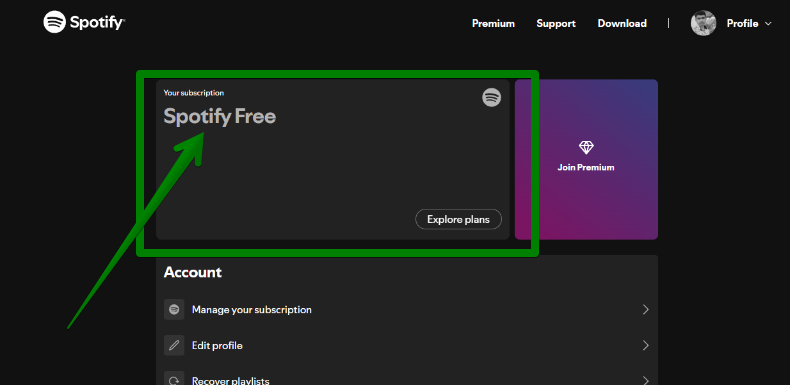Click the pencil icon next to Edit profile
The width and height of the screenshot is (790, 385).
(174, 346)
